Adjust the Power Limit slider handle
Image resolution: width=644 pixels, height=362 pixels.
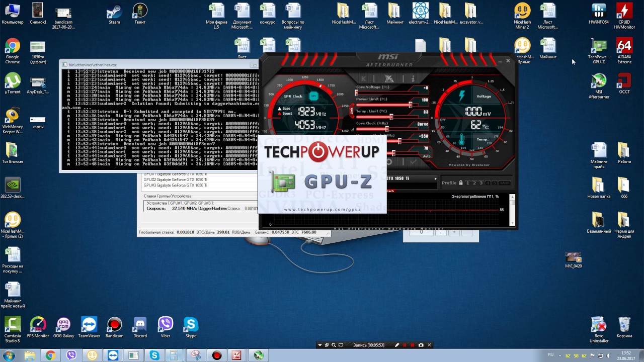coord(411,105)
